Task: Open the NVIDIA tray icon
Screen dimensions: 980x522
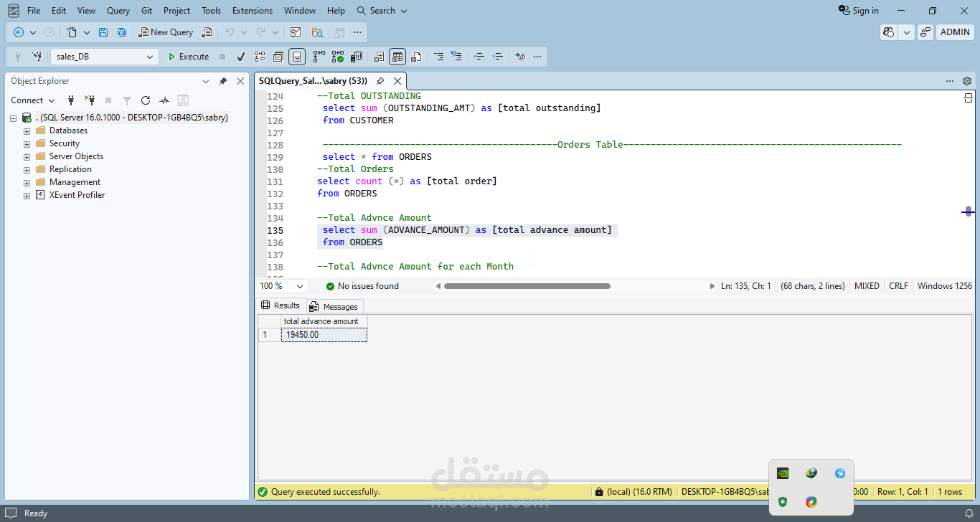Action: (783, 473)
